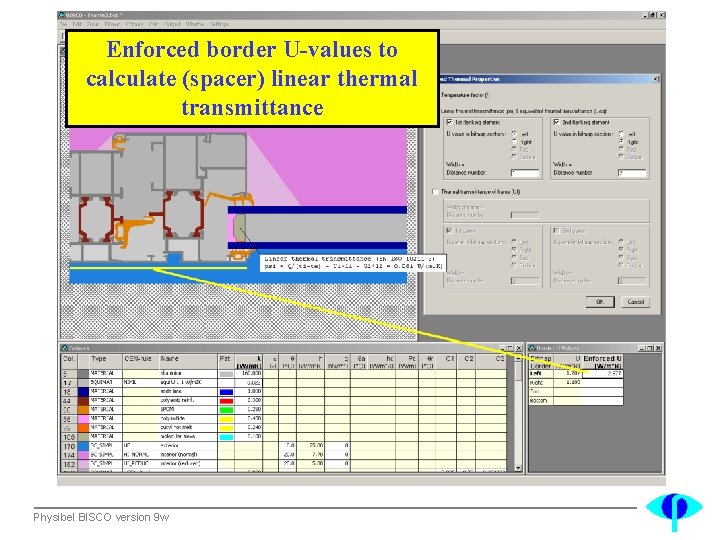The width and height of the screenshot is (720, 540).
Task: Click the Enforced U cell for Right border
Action: 602,382
